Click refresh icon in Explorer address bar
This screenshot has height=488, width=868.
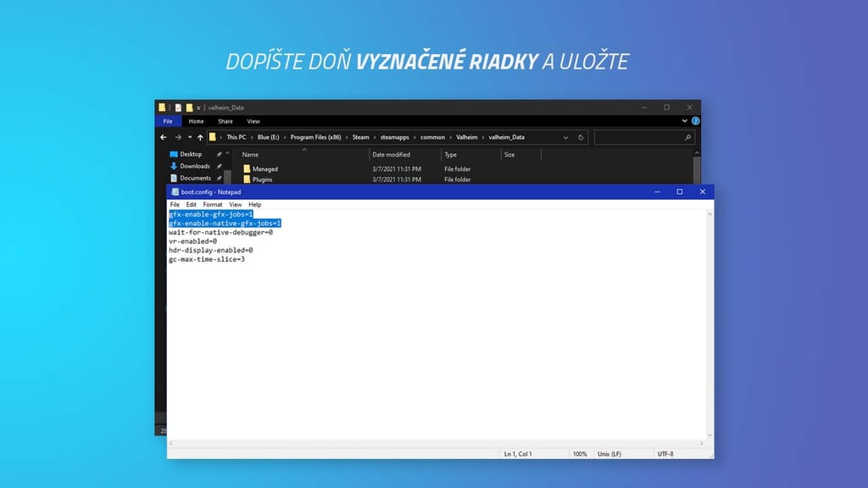[x=581, y=137]
